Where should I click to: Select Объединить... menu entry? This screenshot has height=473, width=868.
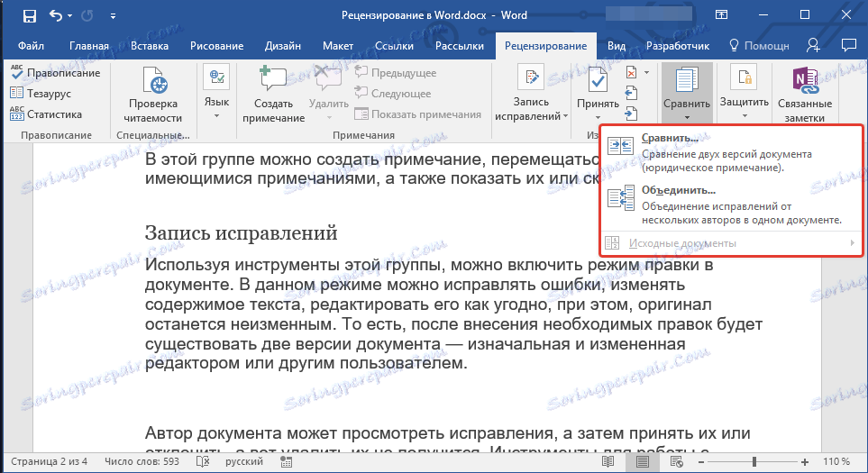point(679,190)
